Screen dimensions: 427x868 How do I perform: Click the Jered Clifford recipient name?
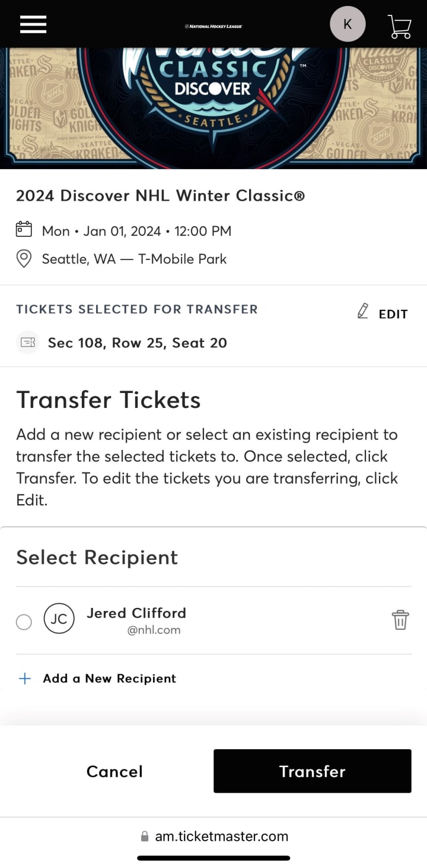pyautogui.click(x=136, y=613)
